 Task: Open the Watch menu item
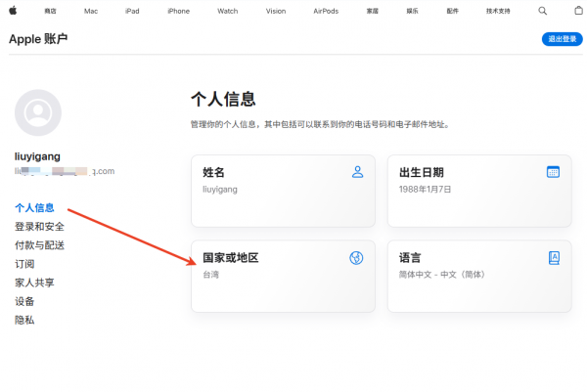pos(228,11)
